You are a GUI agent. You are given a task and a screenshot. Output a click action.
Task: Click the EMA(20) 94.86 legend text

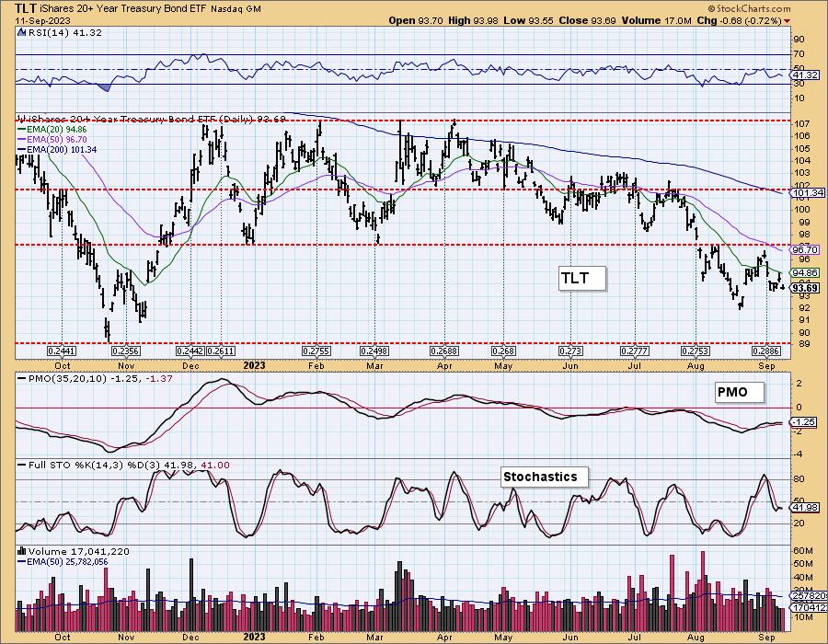point(57,130)
